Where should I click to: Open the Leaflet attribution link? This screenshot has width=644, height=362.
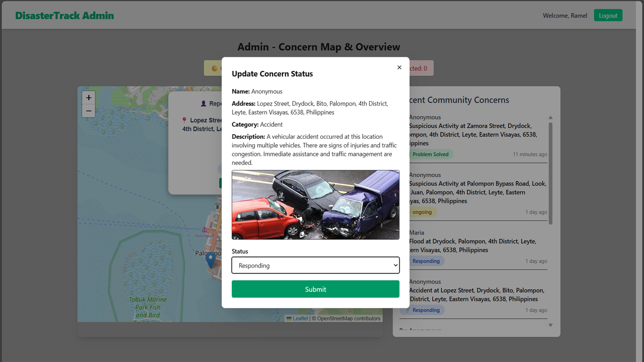point(300,318)
